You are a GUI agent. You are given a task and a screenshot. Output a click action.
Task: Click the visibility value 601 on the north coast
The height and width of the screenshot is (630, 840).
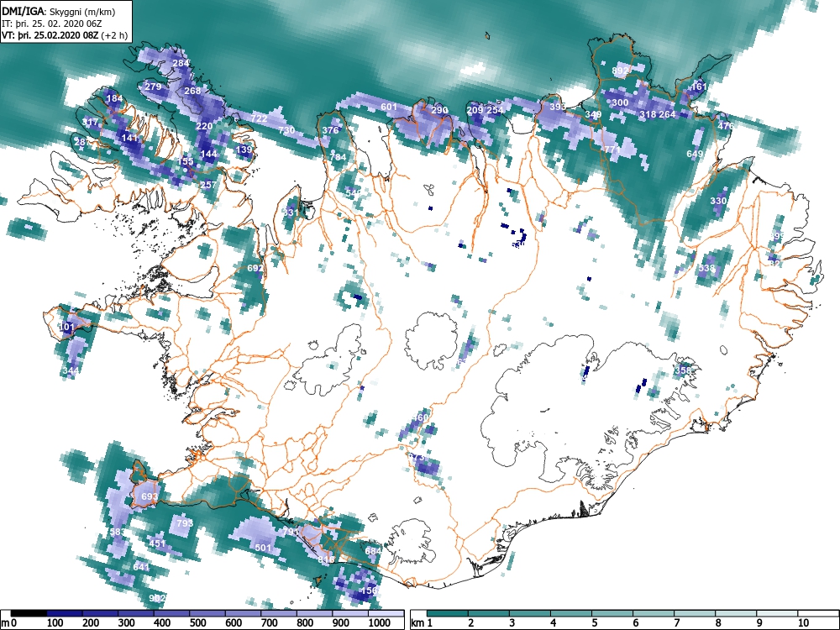point(389,108)
